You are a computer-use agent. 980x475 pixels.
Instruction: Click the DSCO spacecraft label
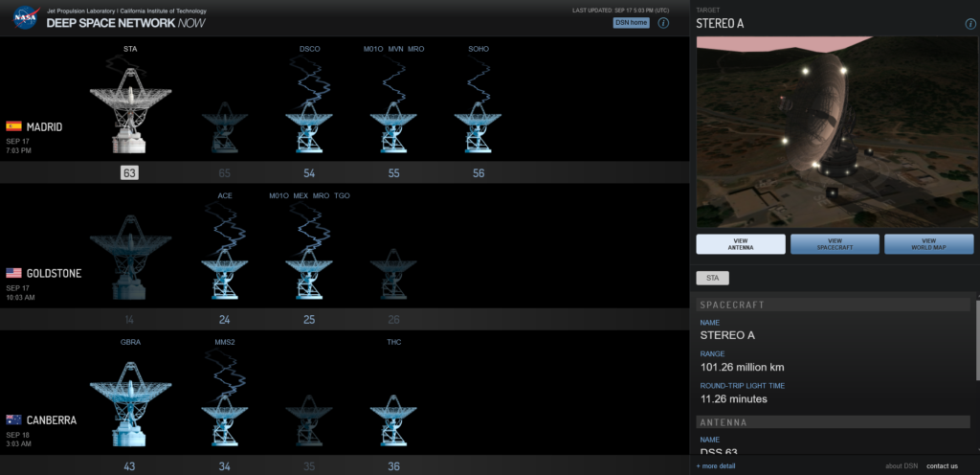(309, 49)
